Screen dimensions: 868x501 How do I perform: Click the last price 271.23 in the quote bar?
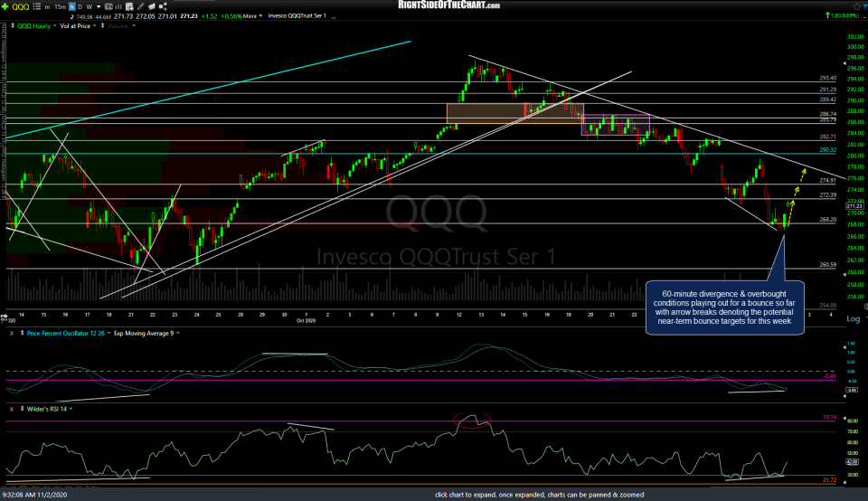tap(189, 16)
